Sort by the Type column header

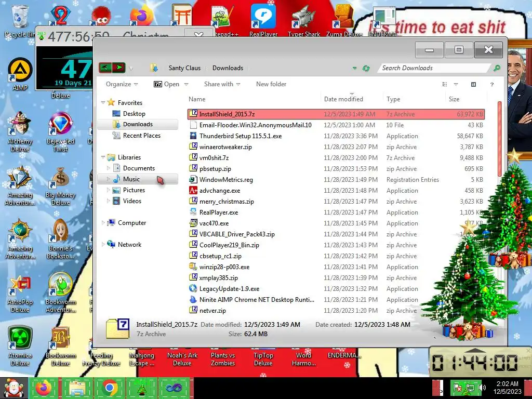[393, 99]
